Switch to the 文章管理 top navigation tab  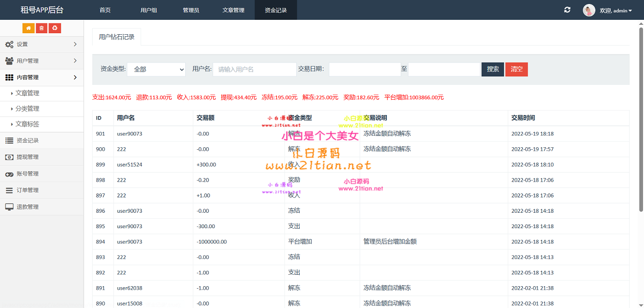tap(233, 10)
